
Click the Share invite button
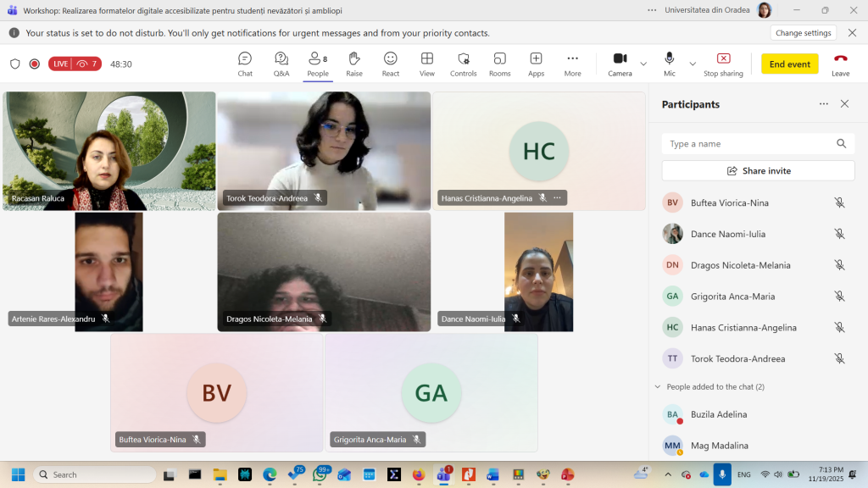click(758, 170)
